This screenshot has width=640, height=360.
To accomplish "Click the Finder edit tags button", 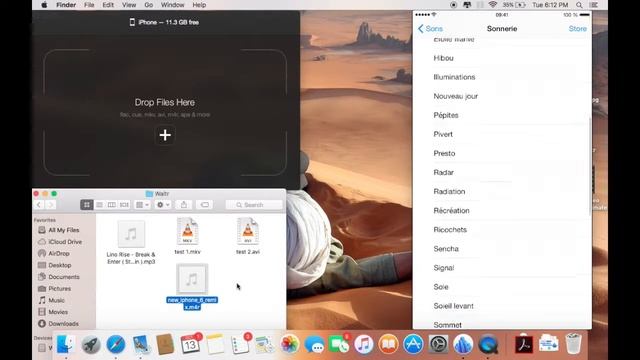I will pyautogui.click(x=204, y=204).
